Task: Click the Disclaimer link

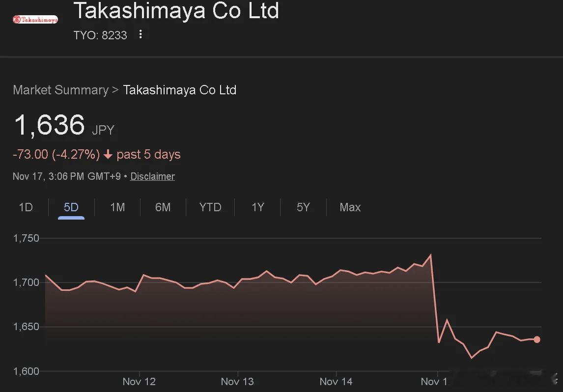Action: coord(152,176)
